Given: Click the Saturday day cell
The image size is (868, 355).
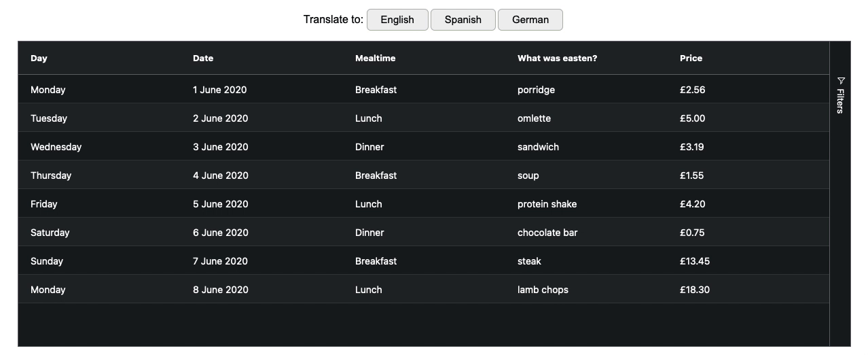Looking at the screenshot, I should click(99, 233).
